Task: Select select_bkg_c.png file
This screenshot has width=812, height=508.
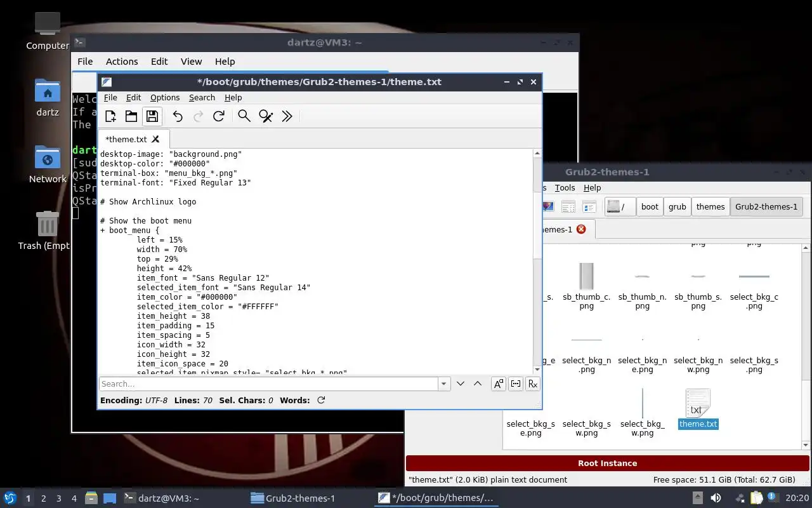Action: (754, 286)
